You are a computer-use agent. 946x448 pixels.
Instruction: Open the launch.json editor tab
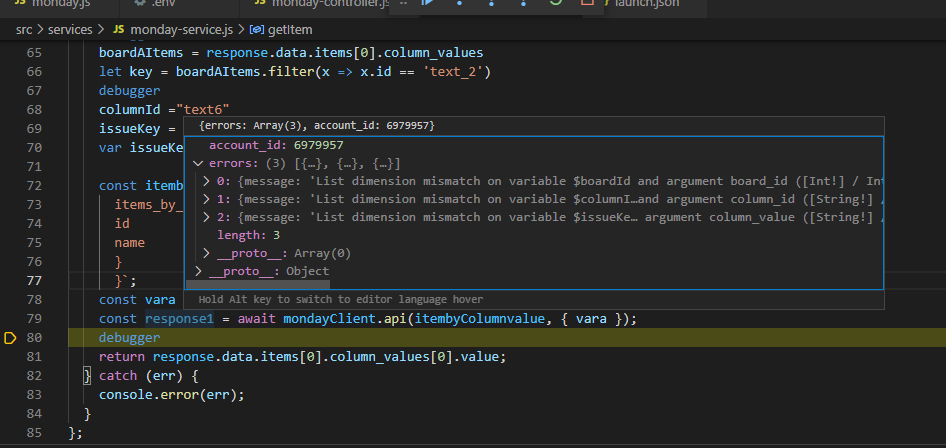click(x=647, y=4)
